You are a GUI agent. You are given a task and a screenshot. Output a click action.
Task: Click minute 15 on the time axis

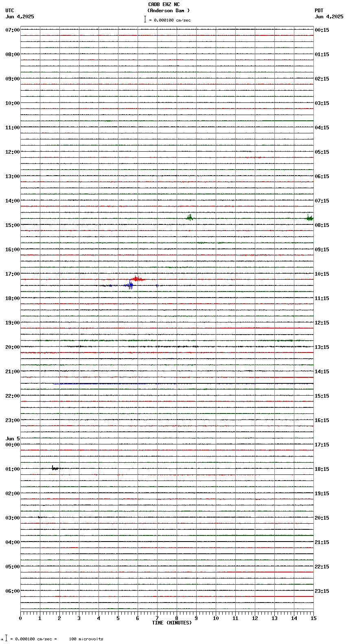point(313,618)
